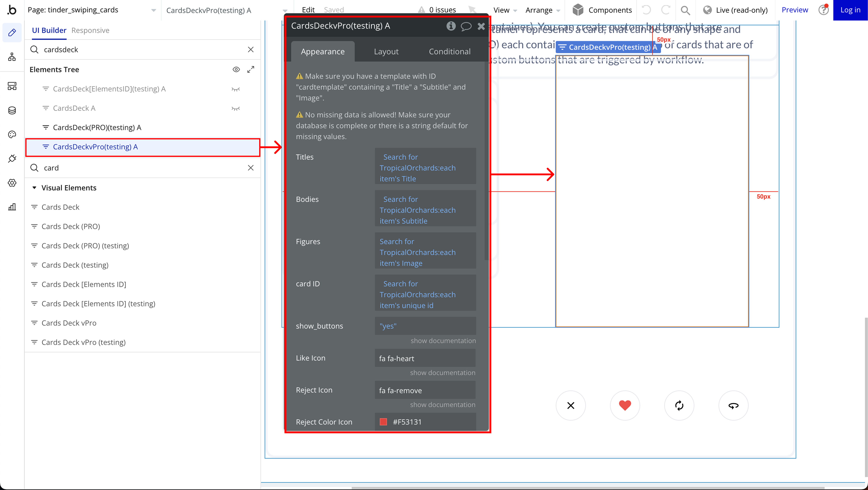The image size is (868, 490).
Task: Switch to the Conditional tab
Action: coord(449,51)
